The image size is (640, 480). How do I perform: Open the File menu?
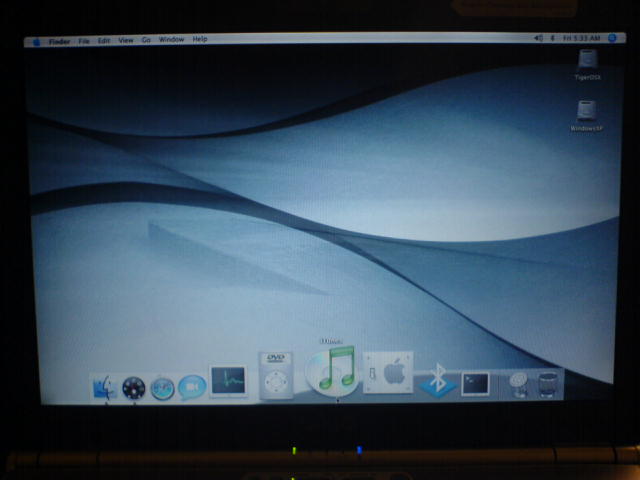pos(84,41)
